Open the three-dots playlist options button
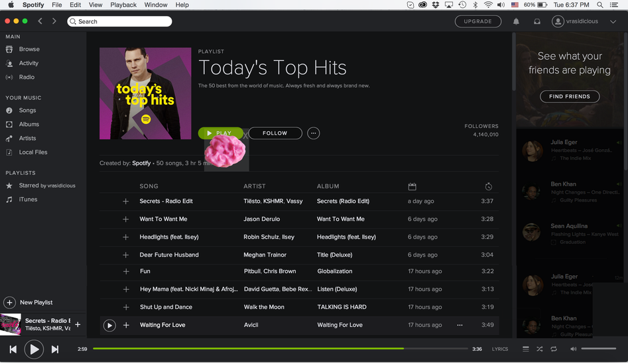The image size is (628, 364). pyautogui.click(x=313, y=133)
